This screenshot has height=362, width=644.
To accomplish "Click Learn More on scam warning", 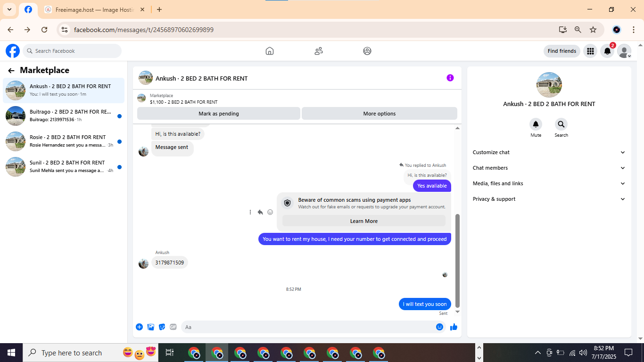I will click(x=364, y=221).
